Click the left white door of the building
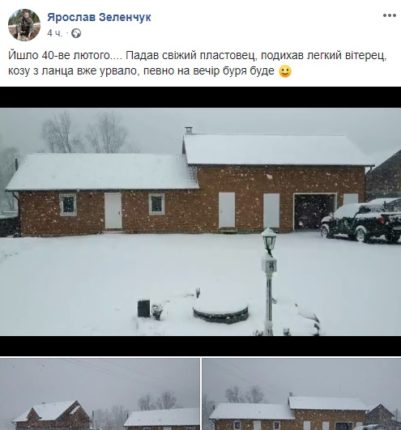 pyautogui.click(x=113, y=211)
